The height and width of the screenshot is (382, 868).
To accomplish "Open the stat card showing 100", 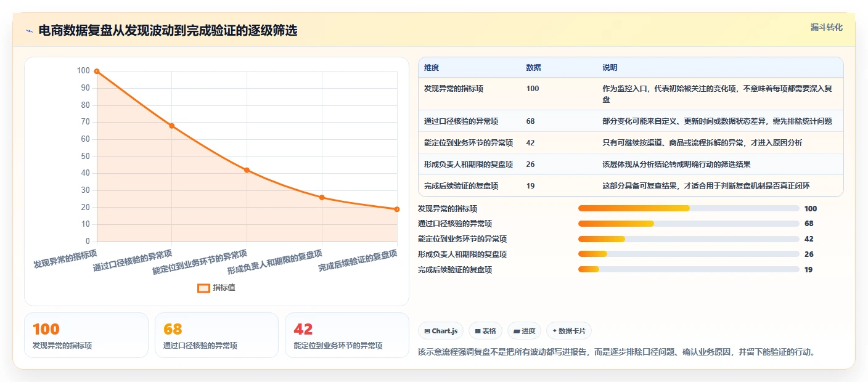I will pos(86,335).
